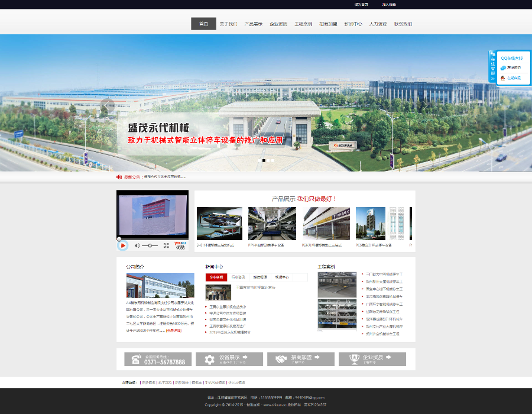
Task: Play the Youku video
Action: [123, 245]
